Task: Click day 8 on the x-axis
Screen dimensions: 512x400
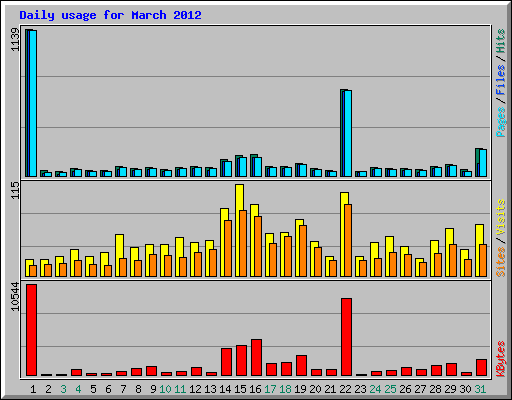Action: 138,389
